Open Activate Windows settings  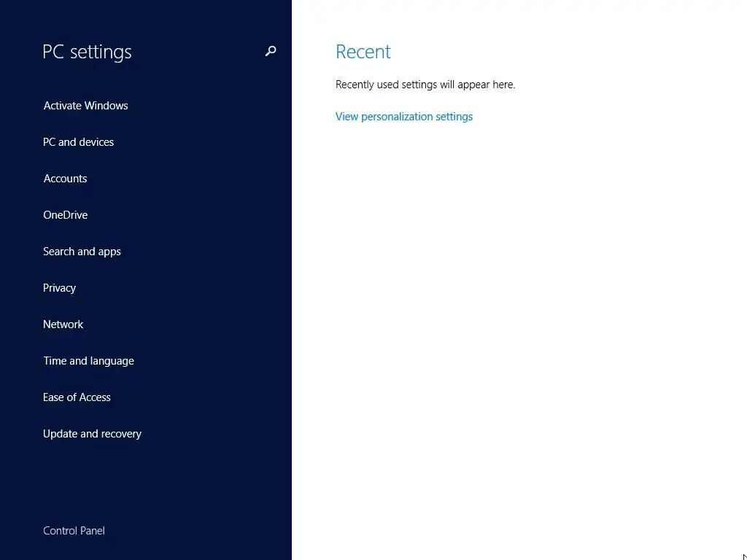[86, 106]
